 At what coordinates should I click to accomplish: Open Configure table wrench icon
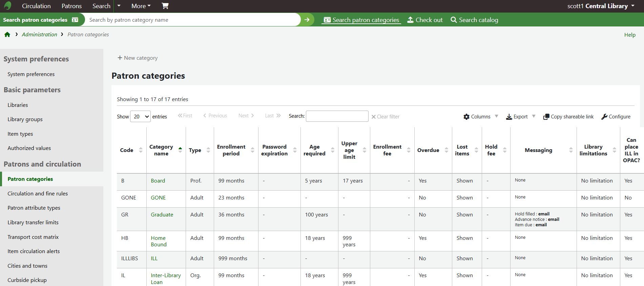click(x=604, y=117)
